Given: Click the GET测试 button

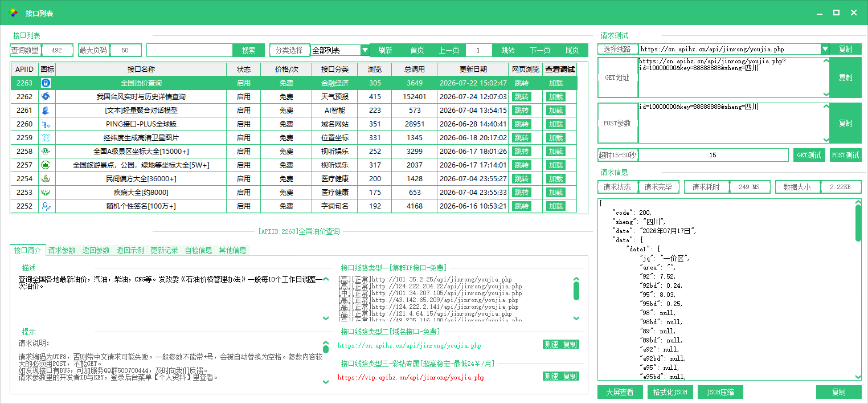Looking at the screenshot, I should click(x=809, y=155).
